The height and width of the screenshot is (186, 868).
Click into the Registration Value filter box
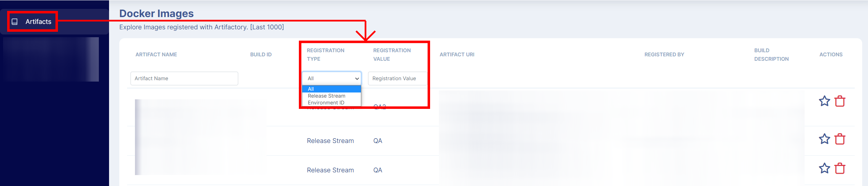pyautogui.click(x=397, y=78)
